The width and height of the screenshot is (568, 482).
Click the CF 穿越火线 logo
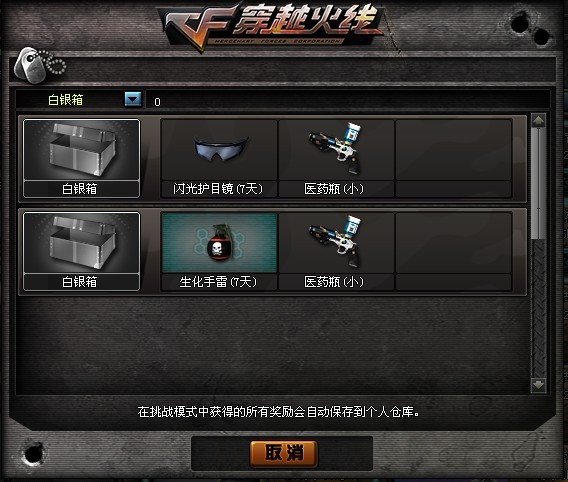(x=271, y=28)
